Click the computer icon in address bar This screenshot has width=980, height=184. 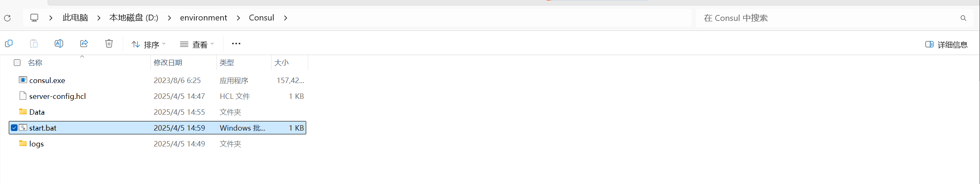tap(34, 18)
